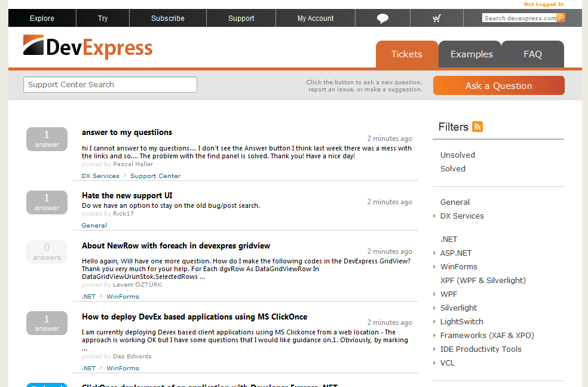The height and width of the screenshot is (387, 588).
Task: Select the General filter
Action: tap(455, 202)
